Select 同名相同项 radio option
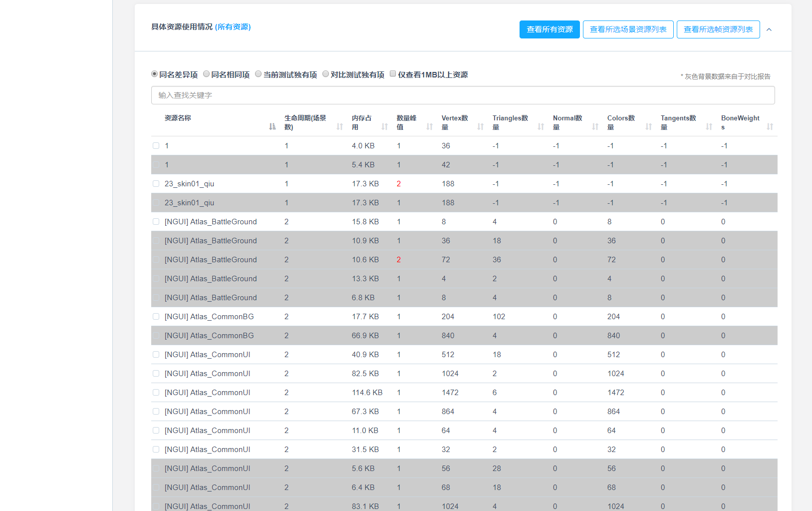 (x=207, y=74)
